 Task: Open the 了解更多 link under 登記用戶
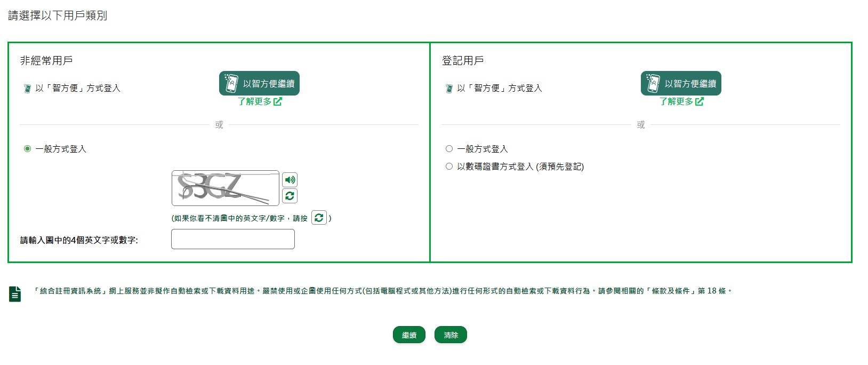[x=681, y=101]
